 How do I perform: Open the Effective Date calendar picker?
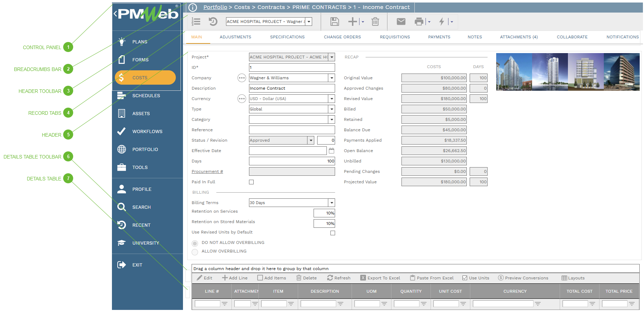tap(332, 151)
